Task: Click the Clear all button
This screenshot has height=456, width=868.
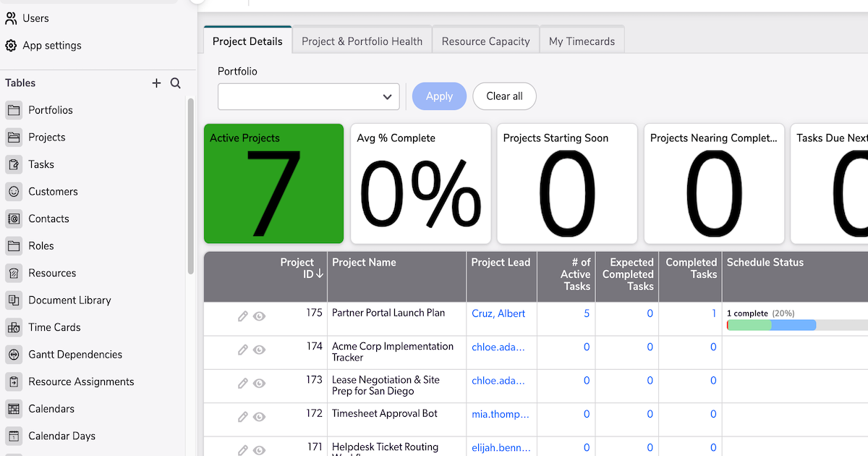Action: (x=504, y=96)
